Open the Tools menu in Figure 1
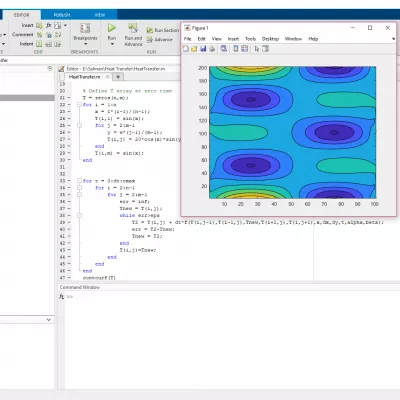 click(x=250, y=39)
